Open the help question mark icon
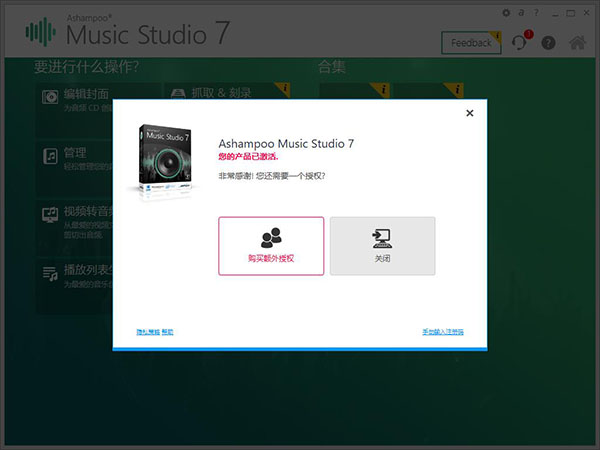The image size is (600, 450). click(x=548, y=43)
